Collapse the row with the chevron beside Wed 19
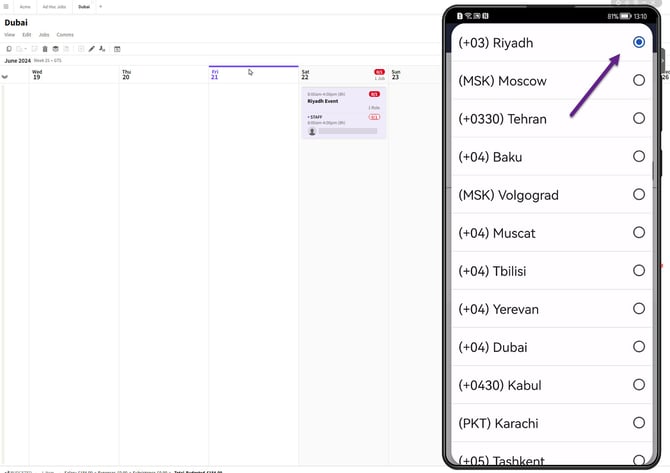The width and height of the screenshot is (670, 473). click(x=5, y=77)
